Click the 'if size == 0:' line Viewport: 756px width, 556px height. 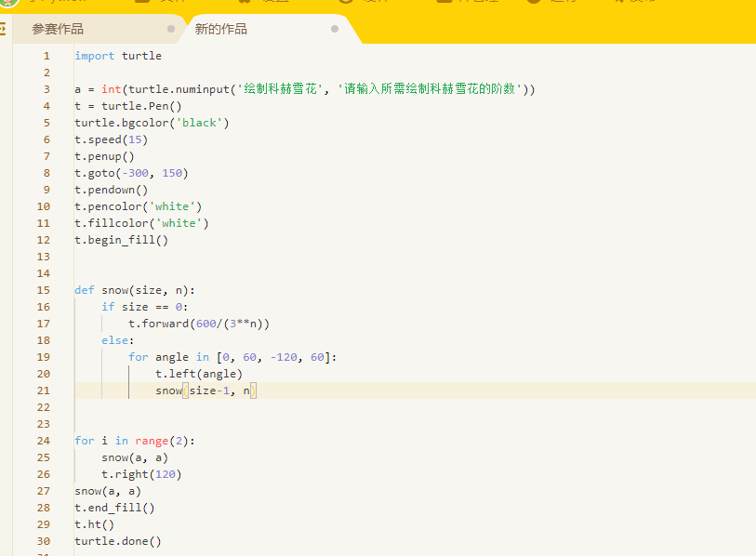pos(145,307)
